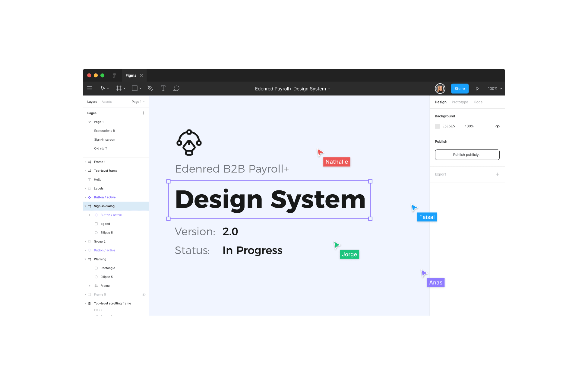Switch to the Prototype tab
The image size is (588, 385).
460,102
